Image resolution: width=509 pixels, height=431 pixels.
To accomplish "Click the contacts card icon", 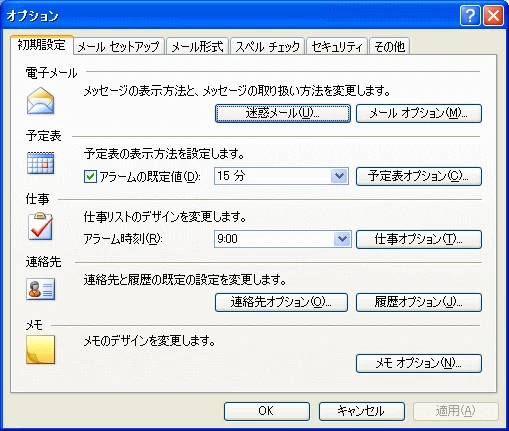I will click(40, 289).
